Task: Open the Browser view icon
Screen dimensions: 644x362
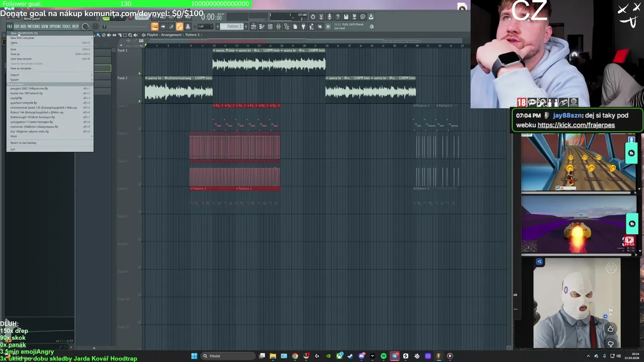Action: (x=287, y=26)
